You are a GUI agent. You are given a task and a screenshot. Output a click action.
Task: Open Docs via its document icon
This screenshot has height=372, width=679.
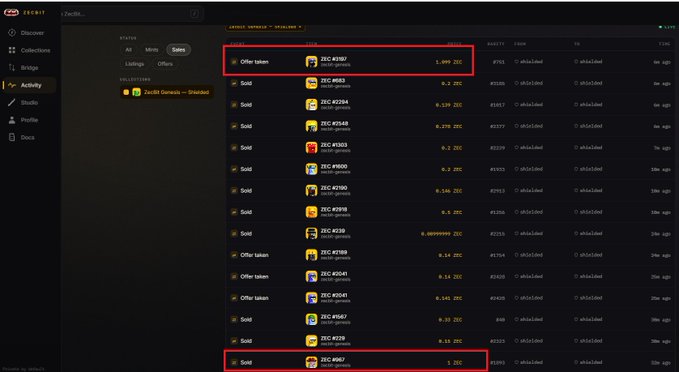click(12, 137)
